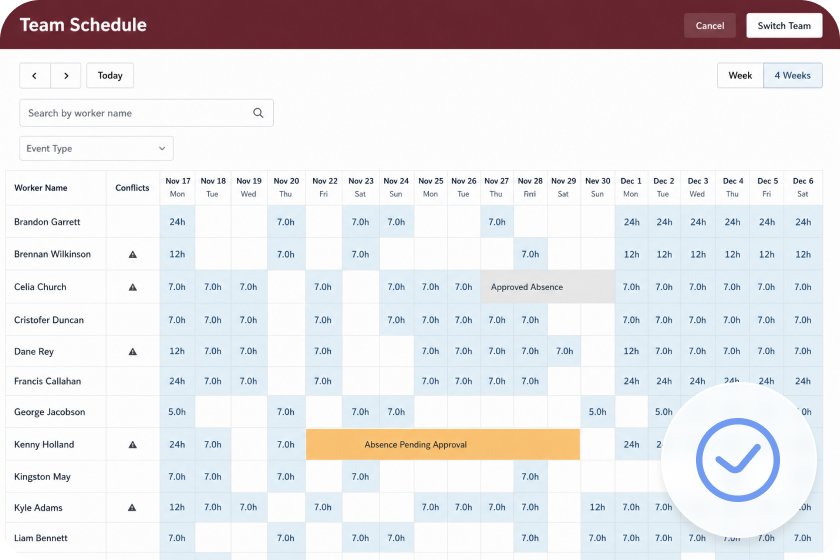Open worker Cristofer Duncan

coord(49,320)
